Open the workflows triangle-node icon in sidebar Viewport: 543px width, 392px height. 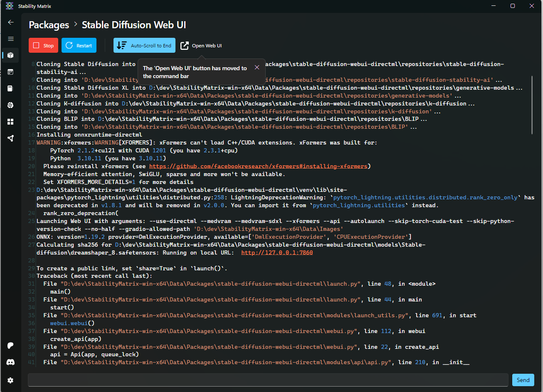(x=11, y=138)
